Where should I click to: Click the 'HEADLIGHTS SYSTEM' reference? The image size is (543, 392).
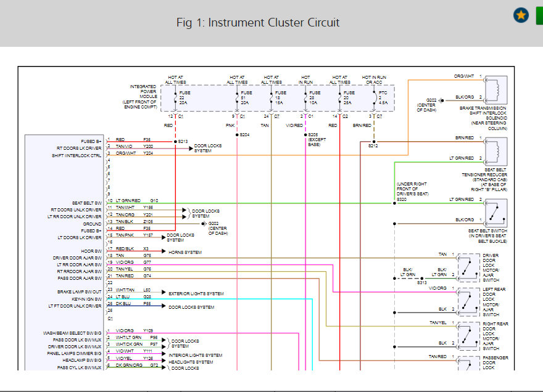tap(191, 362)
